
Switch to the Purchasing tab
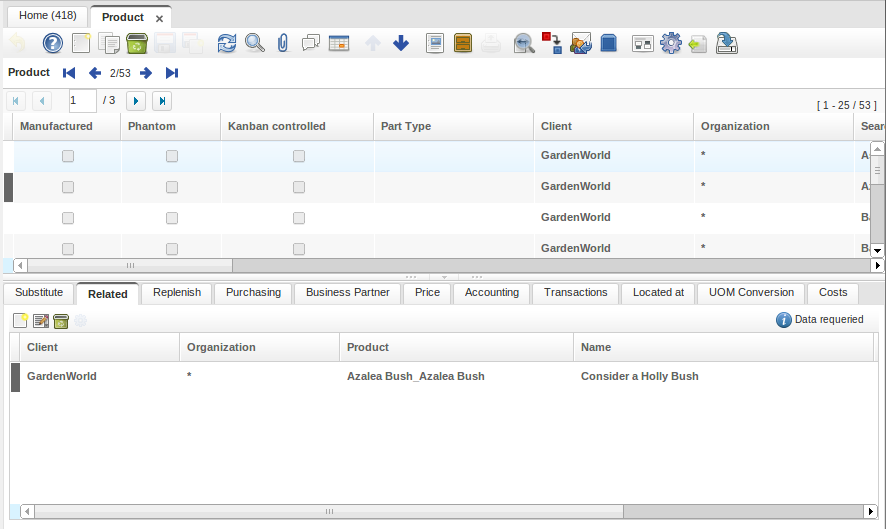[x=253, y=293]
